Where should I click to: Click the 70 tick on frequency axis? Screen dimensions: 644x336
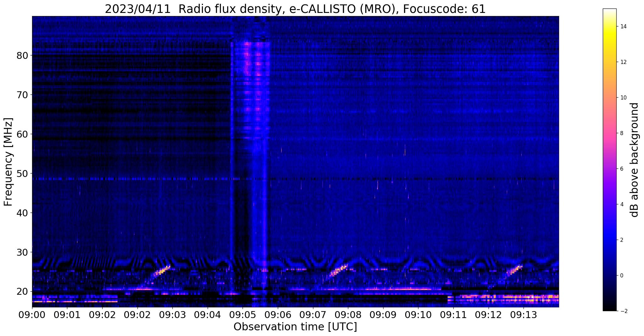click(x=22, y=95)
